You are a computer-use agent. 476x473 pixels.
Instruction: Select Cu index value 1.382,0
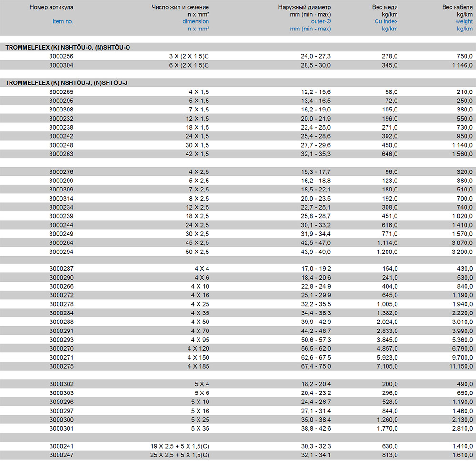point(387,313)
